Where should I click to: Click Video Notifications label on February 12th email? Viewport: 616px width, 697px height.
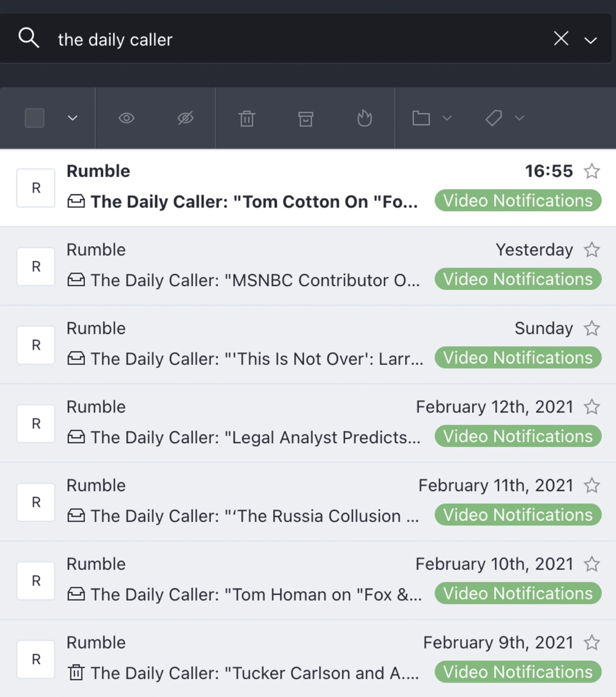[518, 436]
